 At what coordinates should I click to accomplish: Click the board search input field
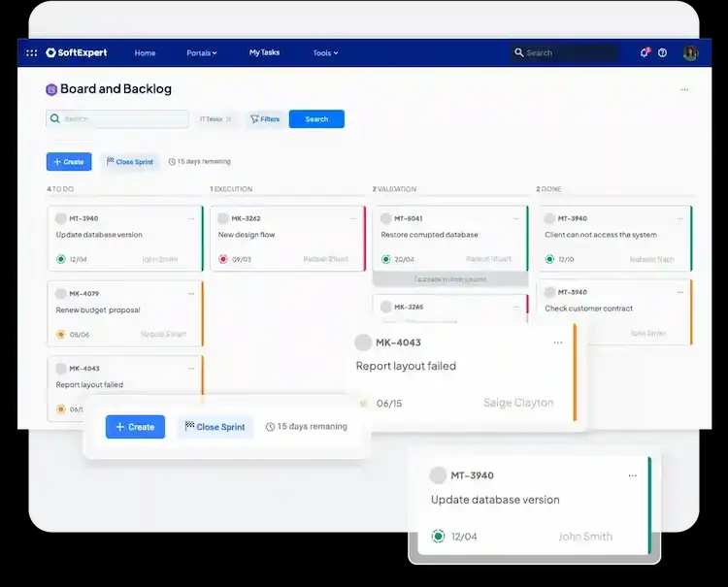click(x=121, y=119)
